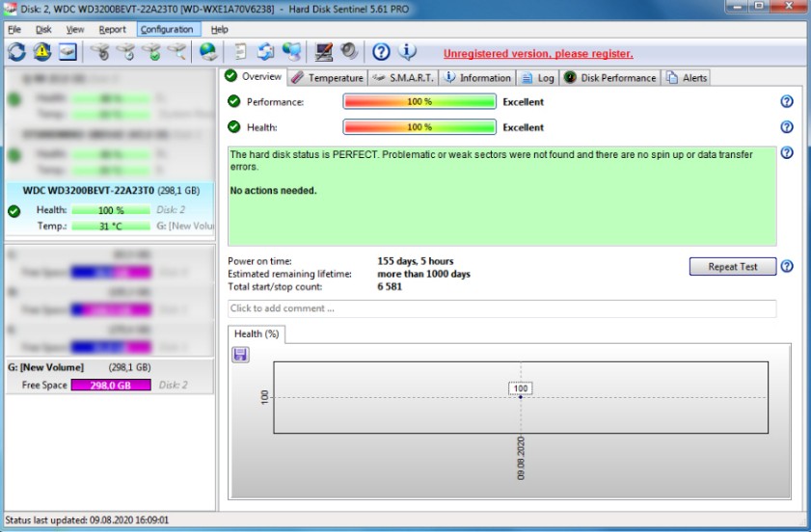This screenshot has height=532, width=811.
Task: Switch to the Log tab
Action: coord(537,77)
